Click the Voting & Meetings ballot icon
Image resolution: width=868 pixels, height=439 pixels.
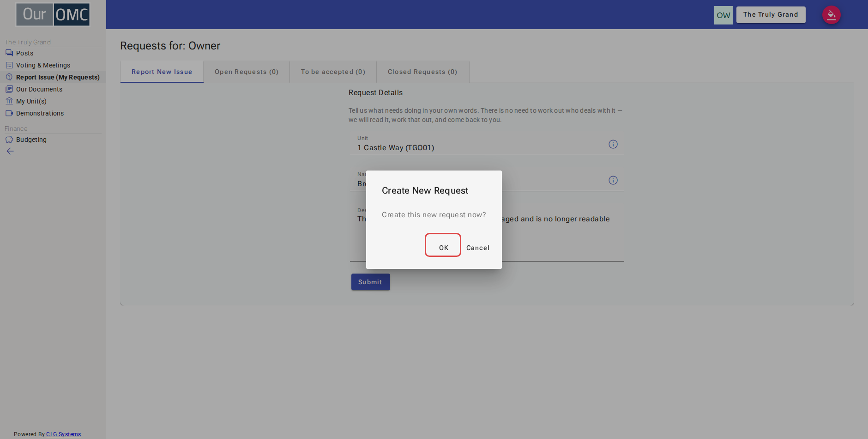coord(9,65)
